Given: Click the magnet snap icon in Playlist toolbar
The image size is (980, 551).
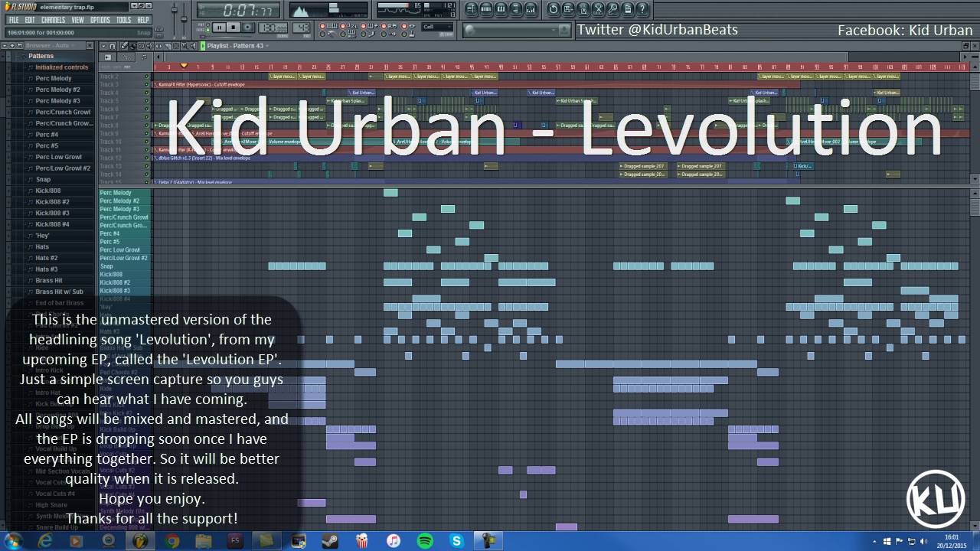Looking at the screenshot, I should [113, 46].
